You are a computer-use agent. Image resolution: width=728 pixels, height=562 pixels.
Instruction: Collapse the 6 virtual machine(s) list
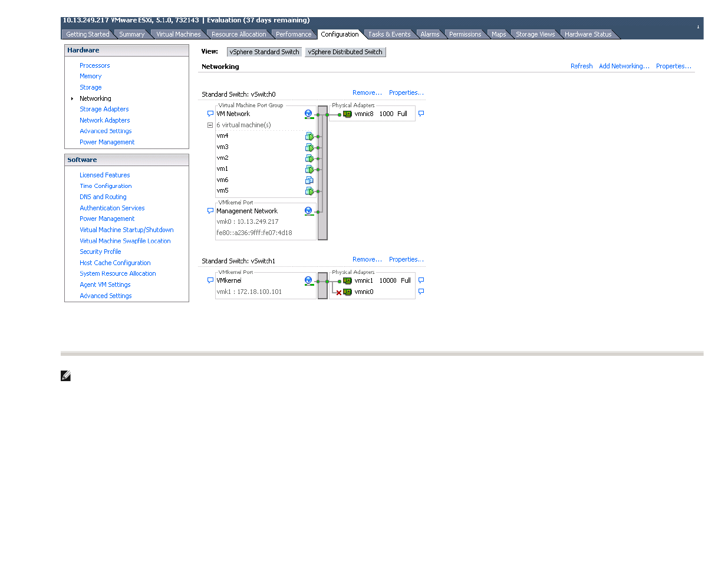(210, 125)
